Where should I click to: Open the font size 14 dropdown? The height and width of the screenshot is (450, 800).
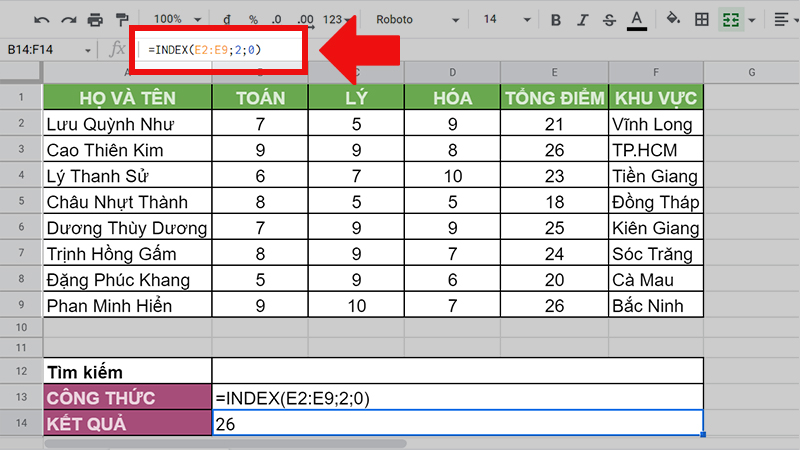tap(506, 19)
